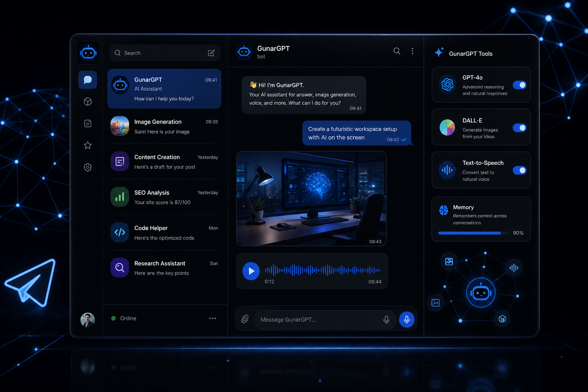
Task: Click the central robot node in network graph
Action: tap(481, 293)
